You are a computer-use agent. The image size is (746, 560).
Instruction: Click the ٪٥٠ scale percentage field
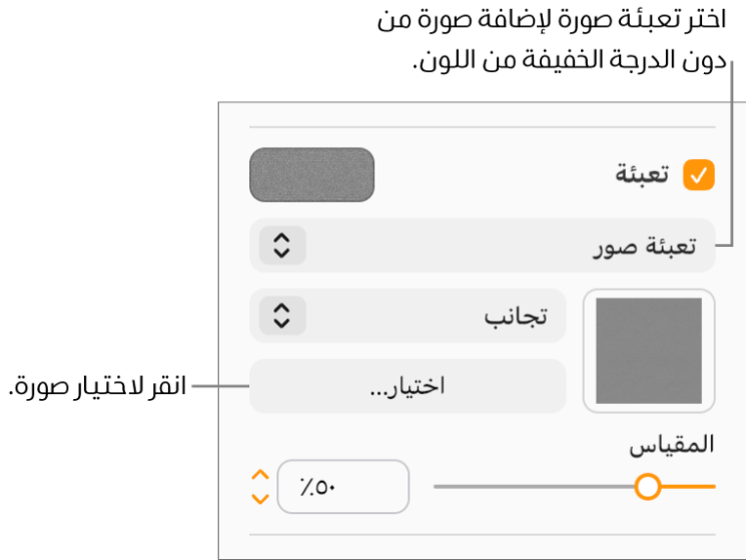click(x=343, y=486)
